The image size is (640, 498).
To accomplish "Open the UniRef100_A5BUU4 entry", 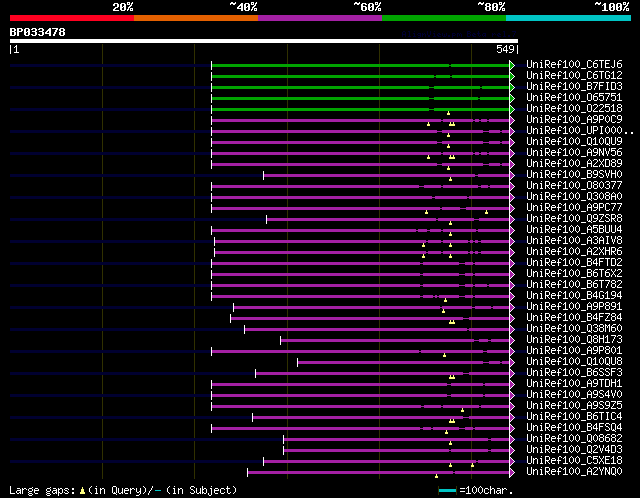I will tap(574, 229).
